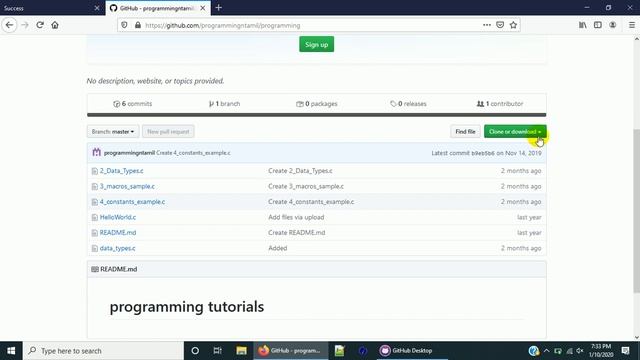Viewport: 640px width, 360px height.
Task: Open file data_types.c
Action: coord(118,248)
